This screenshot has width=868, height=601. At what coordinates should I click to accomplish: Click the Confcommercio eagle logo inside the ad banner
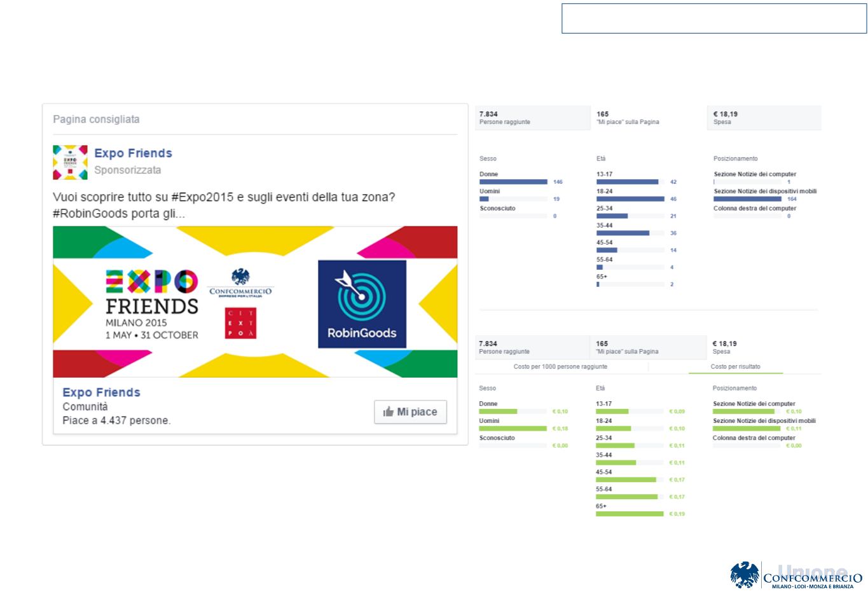[240, 277]
